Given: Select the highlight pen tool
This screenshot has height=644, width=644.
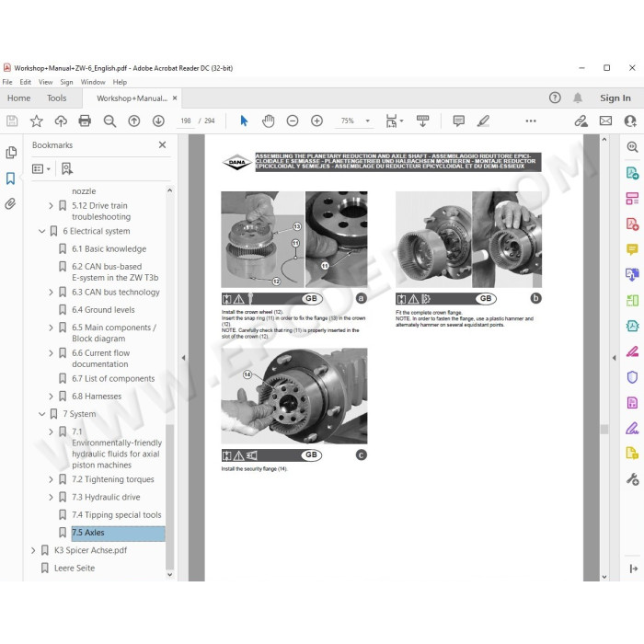Looking at the screenshot, I should coord(483,121).
